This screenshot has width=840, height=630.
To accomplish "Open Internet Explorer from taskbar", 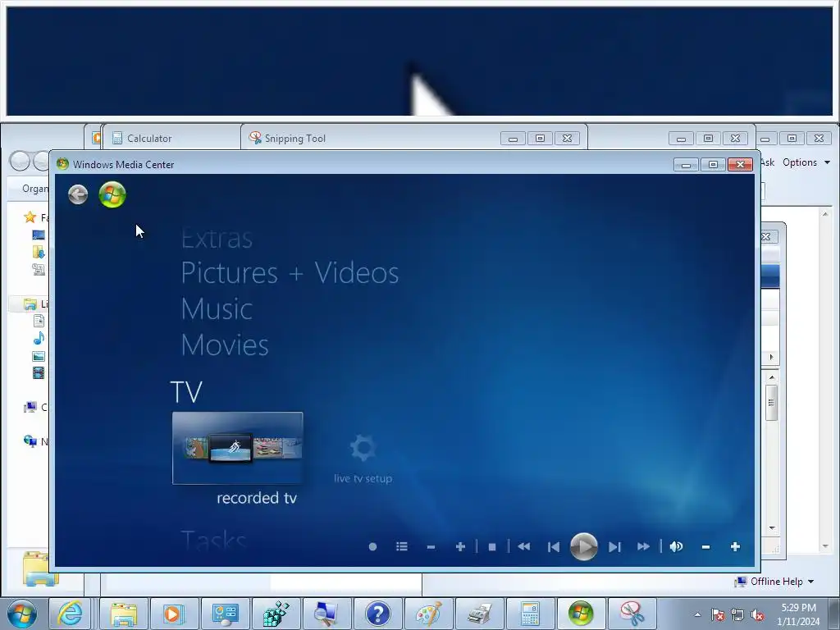I will tap(71, 614).
